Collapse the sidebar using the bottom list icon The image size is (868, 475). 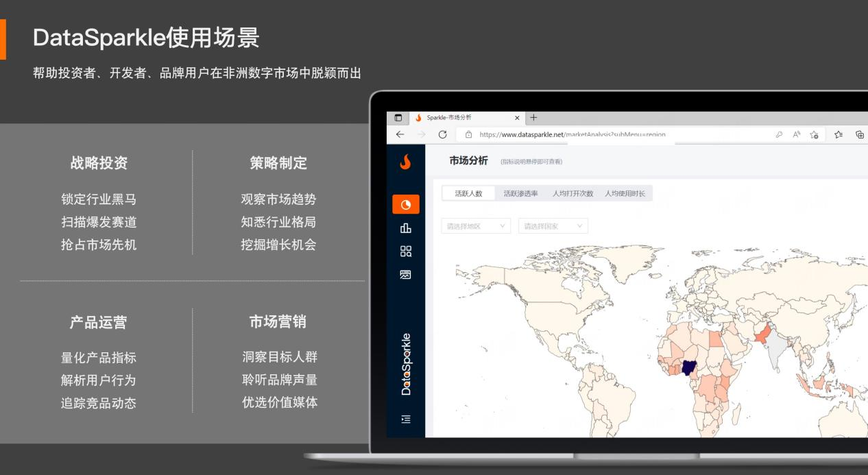click(406, 419)
